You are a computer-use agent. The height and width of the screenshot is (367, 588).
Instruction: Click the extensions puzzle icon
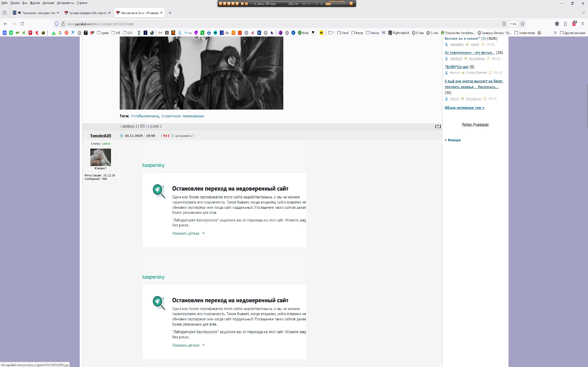(565, 24)
